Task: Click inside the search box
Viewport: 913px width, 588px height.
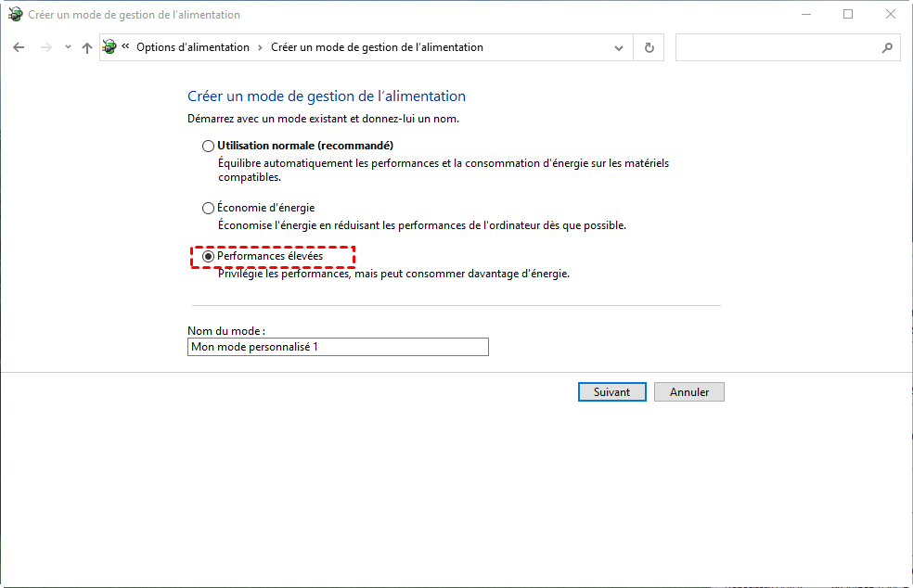Action: coord(778,47)
